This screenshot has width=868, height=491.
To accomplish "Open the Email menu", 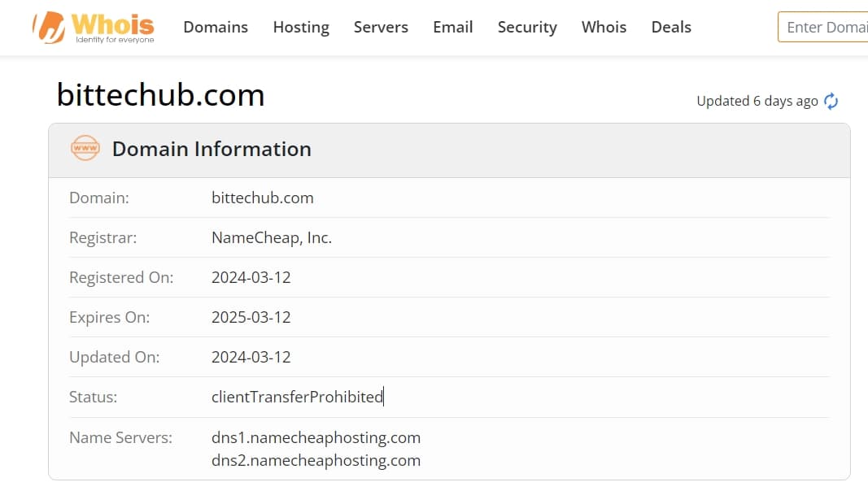I will (453, 27).
